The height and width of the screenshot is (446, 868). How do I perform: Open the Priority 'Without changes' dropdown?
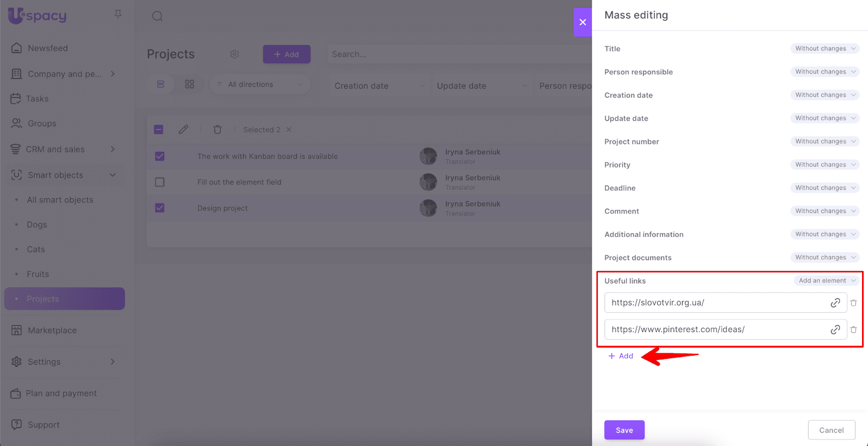825,165
